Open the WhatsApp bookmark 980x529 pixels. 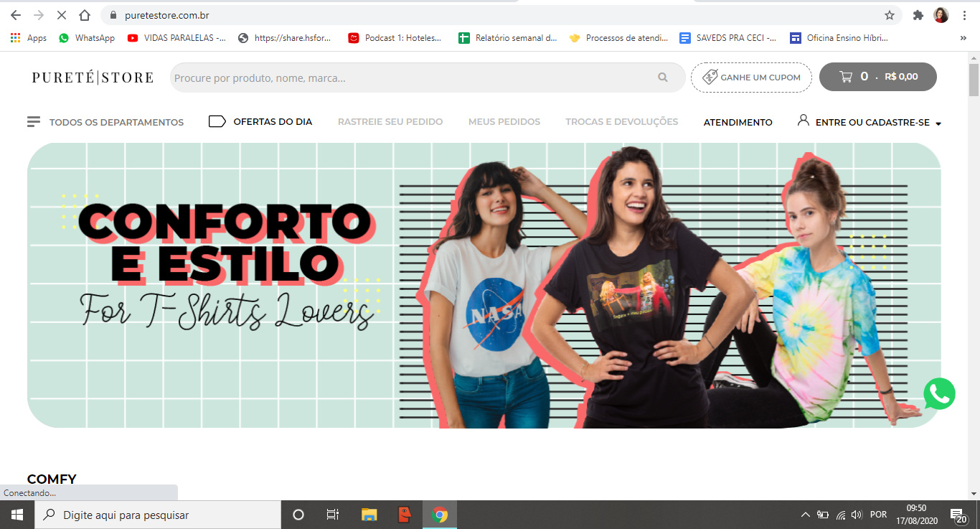(86, 38)
